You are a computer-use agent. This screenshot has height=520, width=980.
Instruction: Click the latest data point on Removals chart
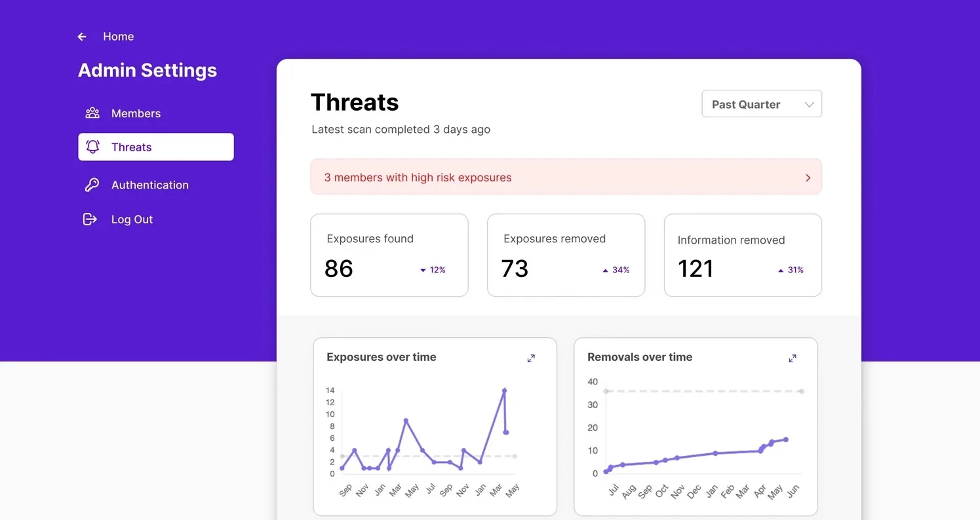[786, 439]
